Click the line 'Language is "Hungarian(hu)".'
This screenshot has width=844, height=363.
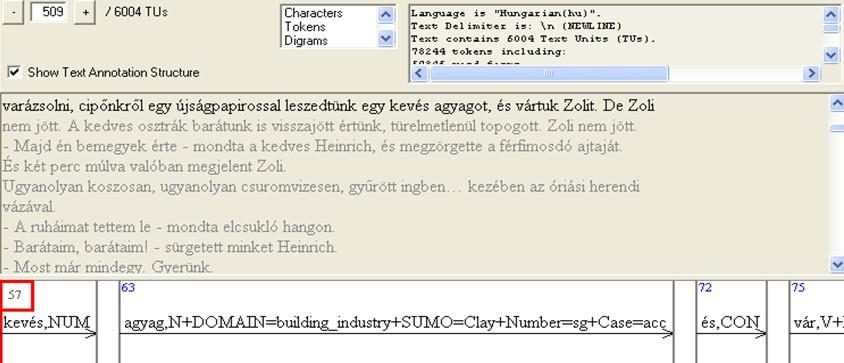(x=507, y=13)
